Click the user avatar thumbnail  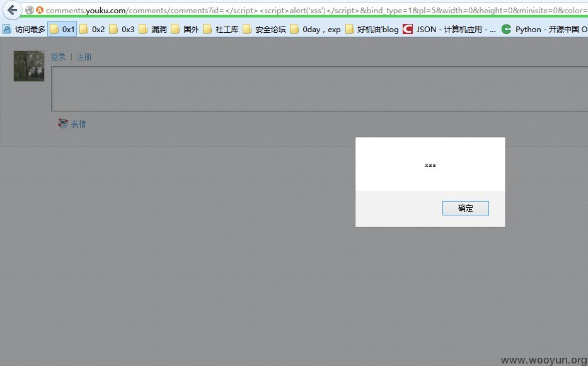pyautogui.click(x=29, y=66)
